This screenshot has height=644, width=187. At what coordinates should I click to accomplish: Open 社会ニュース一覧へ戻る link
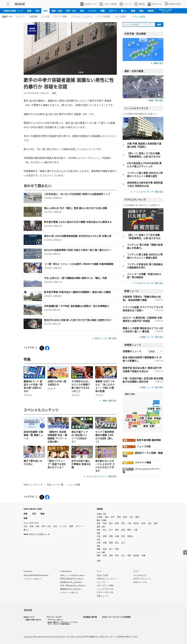104,338
